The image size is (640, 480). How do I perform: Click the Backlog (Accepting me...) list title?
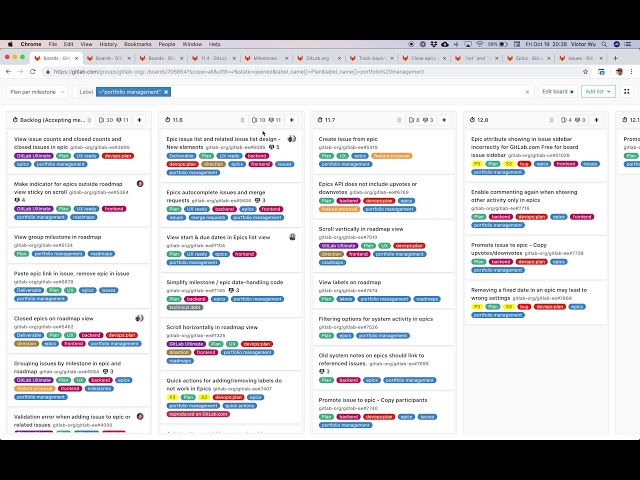(x=52, y=120)
